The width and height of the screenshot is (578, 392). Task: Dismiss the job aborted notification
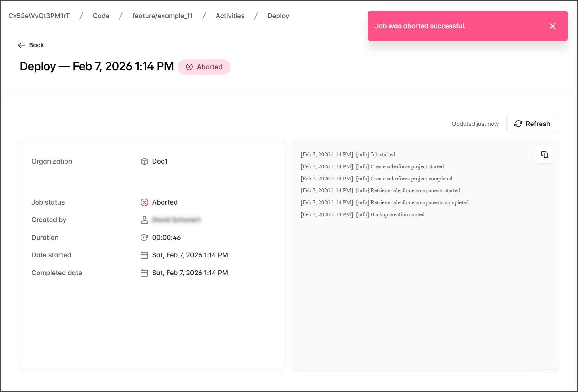tap(552, 26)
